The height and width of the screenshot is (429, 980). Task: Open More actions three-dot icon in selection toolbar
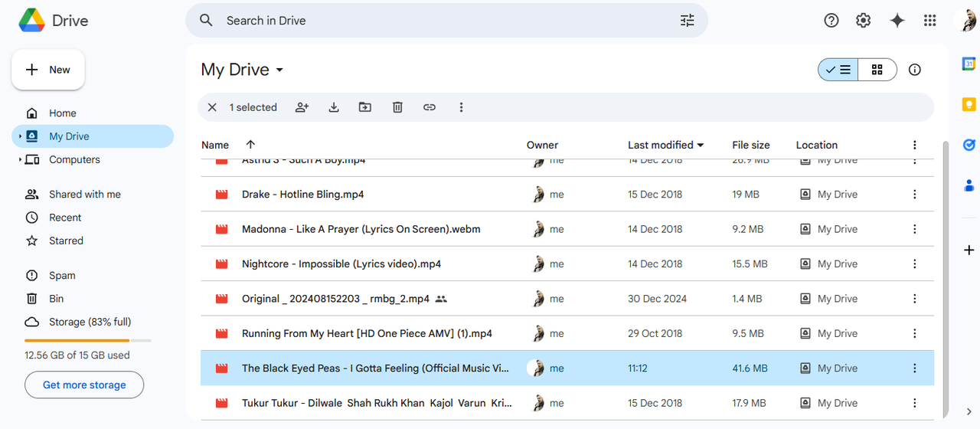coord(461,107)
